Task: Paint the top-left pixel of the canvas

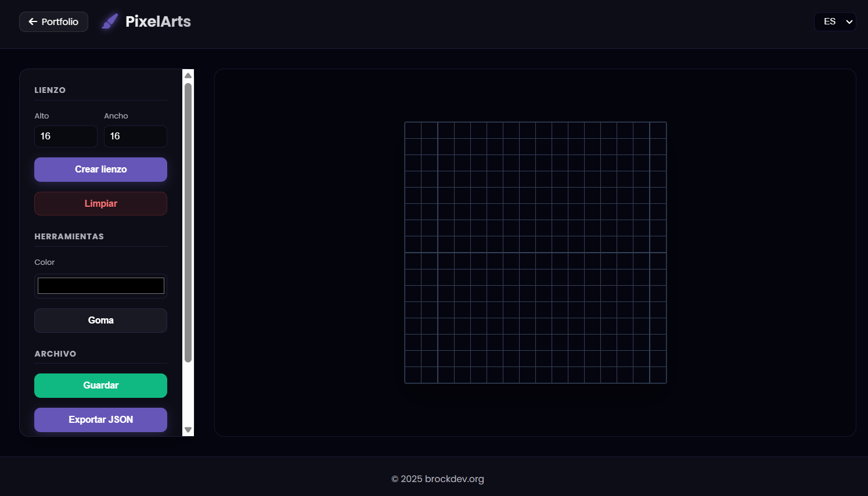Action: (x=413, y=130)
